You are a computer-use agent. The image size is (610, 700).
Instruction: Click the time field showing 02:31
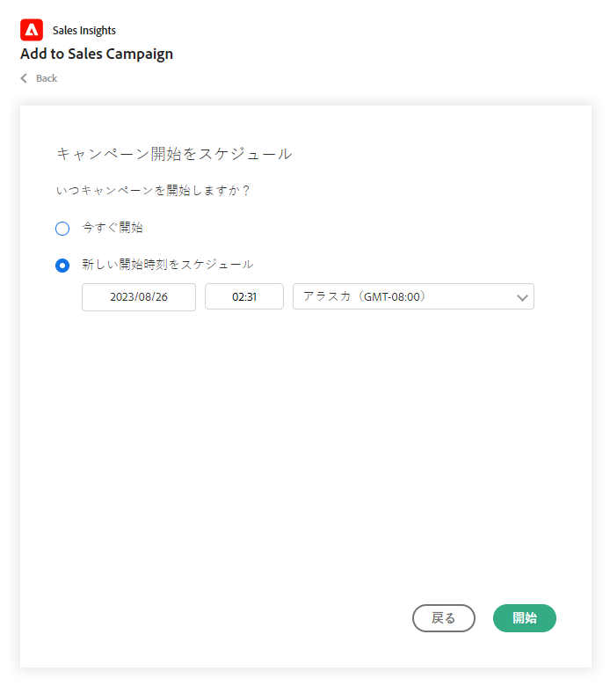click(244, 297)
